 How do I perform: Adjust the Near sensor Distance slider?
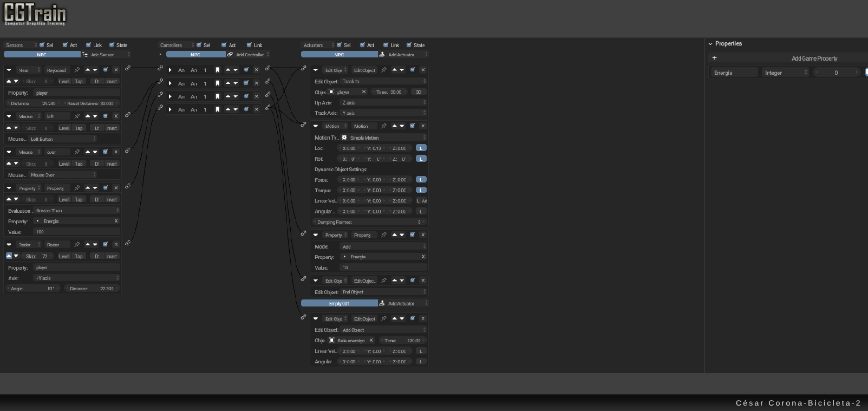click(33, 103)
